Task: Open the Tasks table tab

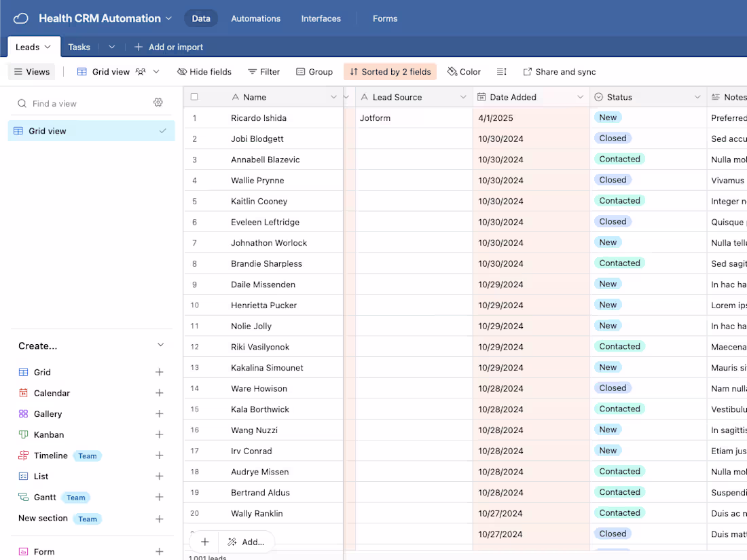Action: 79,46
